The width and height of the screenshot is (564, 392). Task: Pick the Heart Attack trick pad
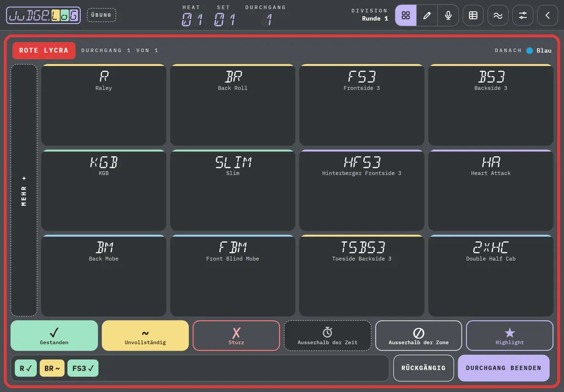[x=490, y=190]
